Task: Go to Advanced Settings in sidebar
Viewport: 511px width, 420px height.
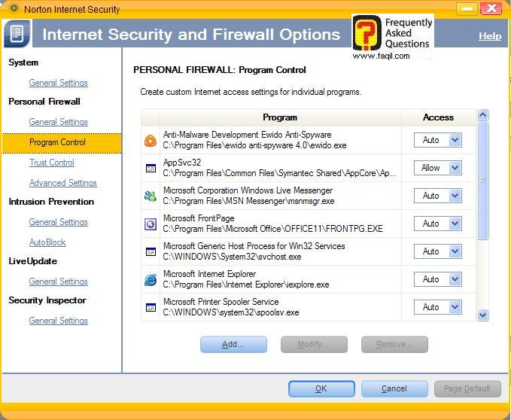Action: (x=62, y=183)
